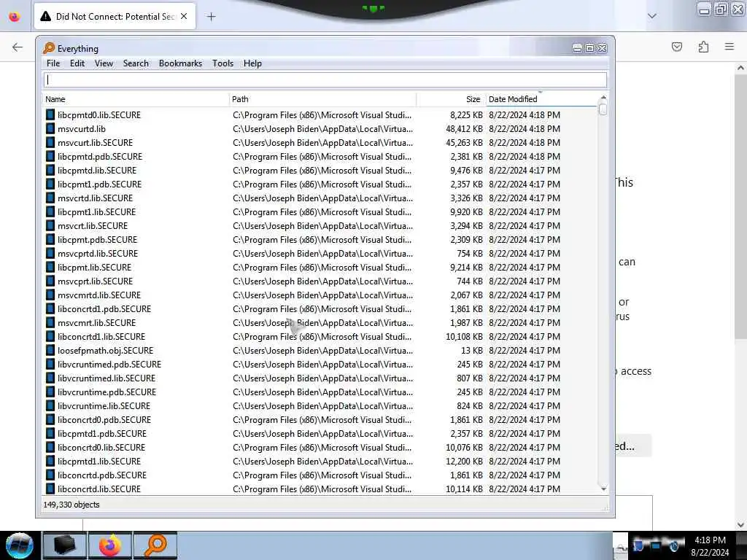Click the file icon of libconcrtd1.pdb.SECURE
Screen dimensions: 747x560
click(50, 308)
